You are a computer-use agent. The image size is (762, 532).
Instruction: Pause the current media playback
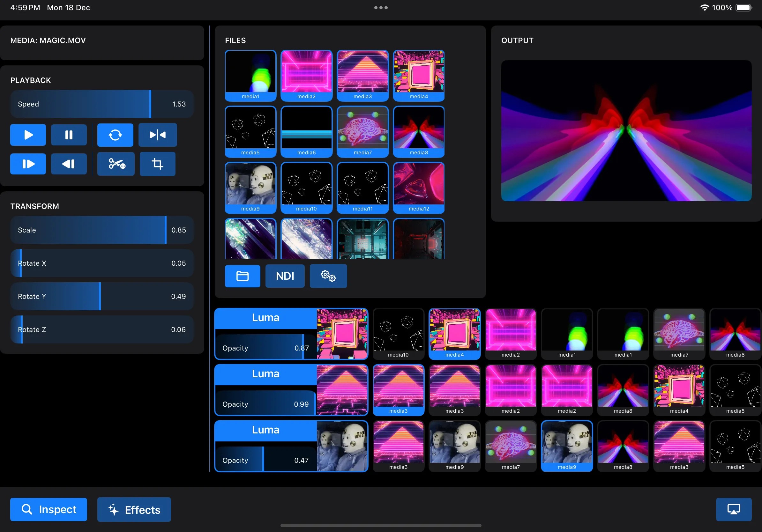coord(69,135)
